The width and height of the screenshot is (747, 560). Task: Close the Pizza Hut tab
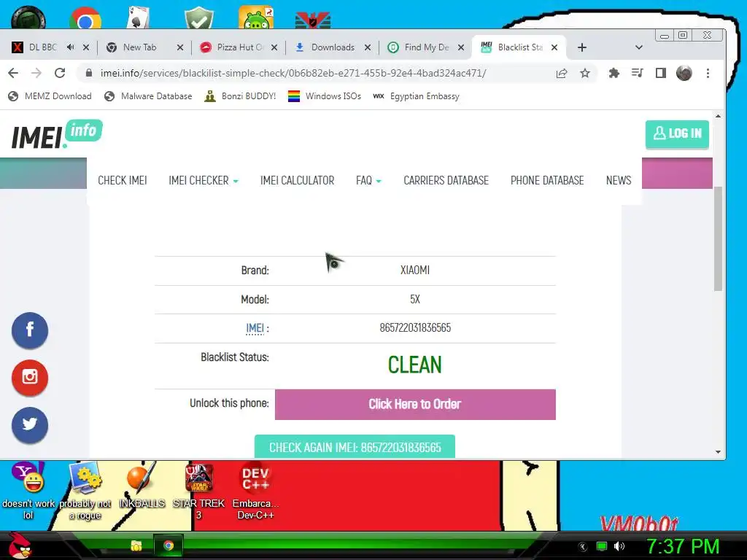coord(274,47)
